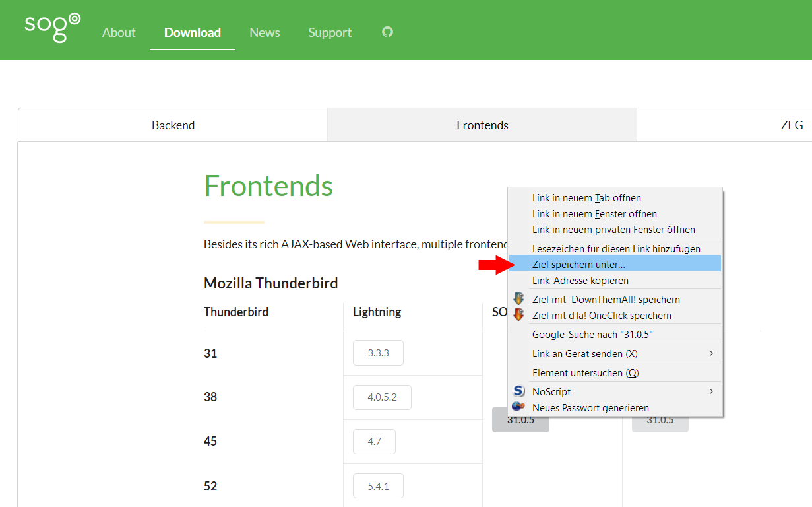812x507 pixels.
Task: Open the NoScript menu entry
Action: [615, 391]
